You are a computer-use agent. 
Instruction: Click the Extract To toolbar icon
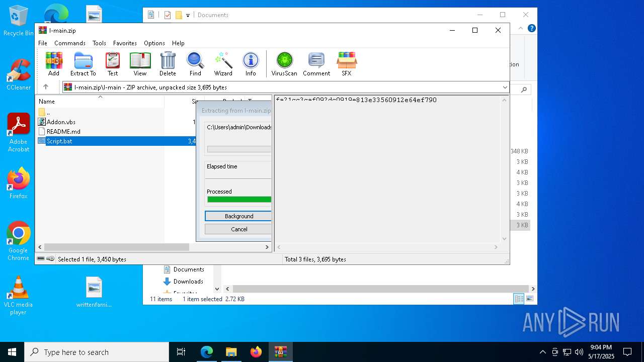pos(83,64)
